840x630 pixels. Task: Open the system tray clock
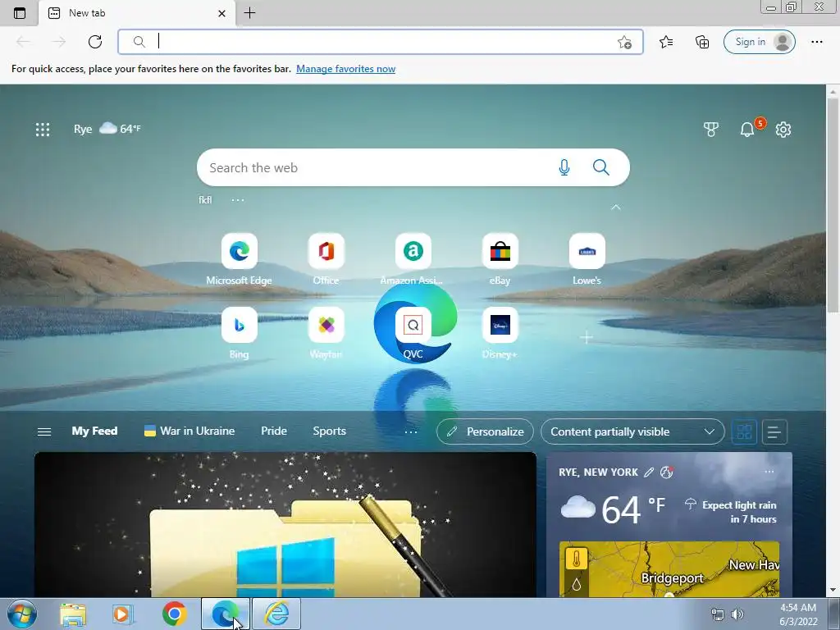point(798,614)
